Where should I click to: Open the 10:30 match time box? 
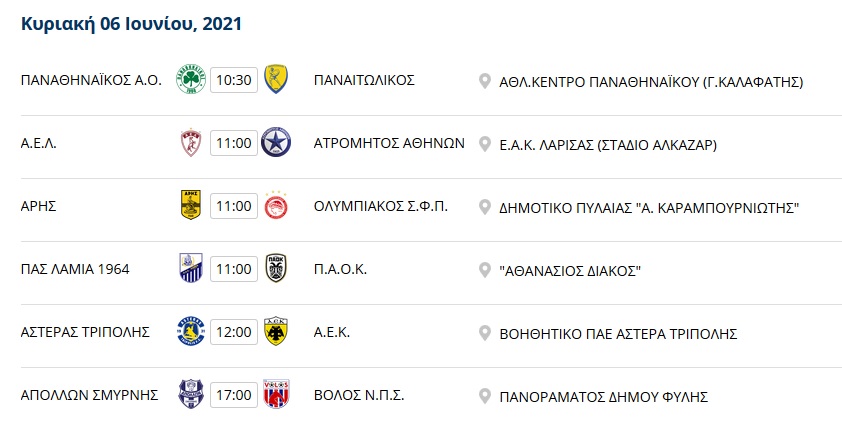[234, 80]
